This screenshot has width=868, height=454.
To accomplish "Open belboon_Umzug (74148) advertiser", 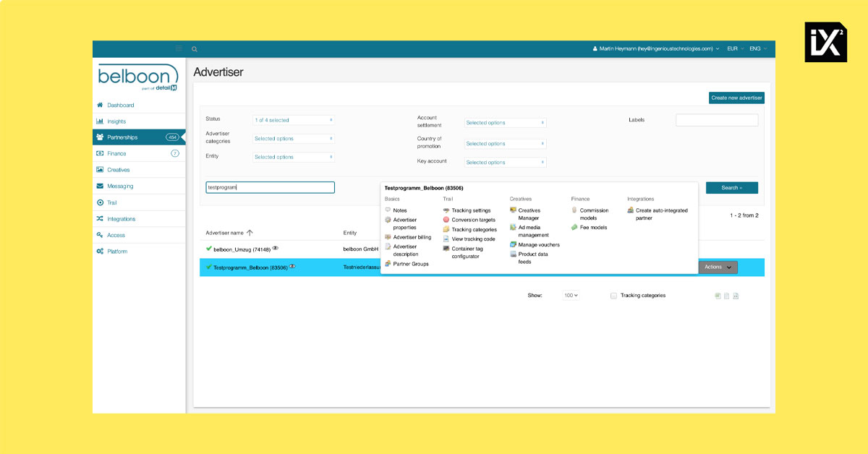I will click(242, 249).
